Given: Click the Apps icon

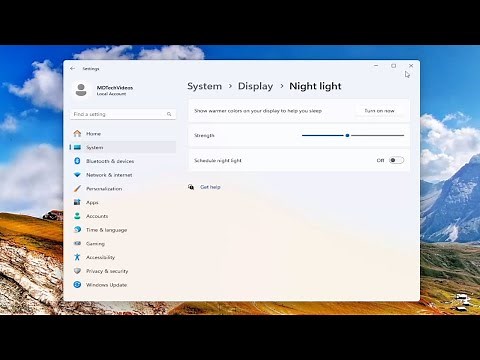Looking at the screenshot, I should pyautogui.click(x=77, y=202).
